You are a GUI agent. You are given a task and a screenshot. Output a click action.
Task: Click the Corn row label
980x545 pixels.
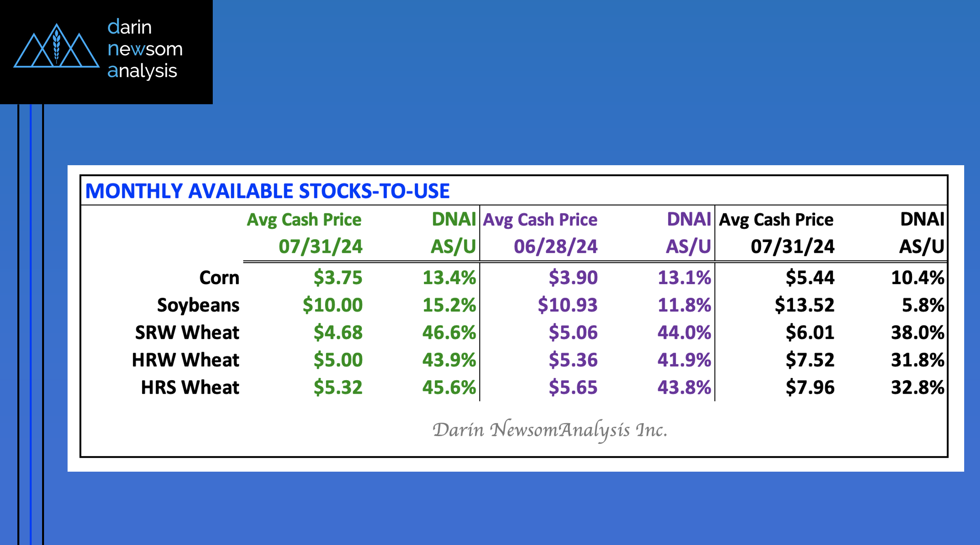[219, 278]
